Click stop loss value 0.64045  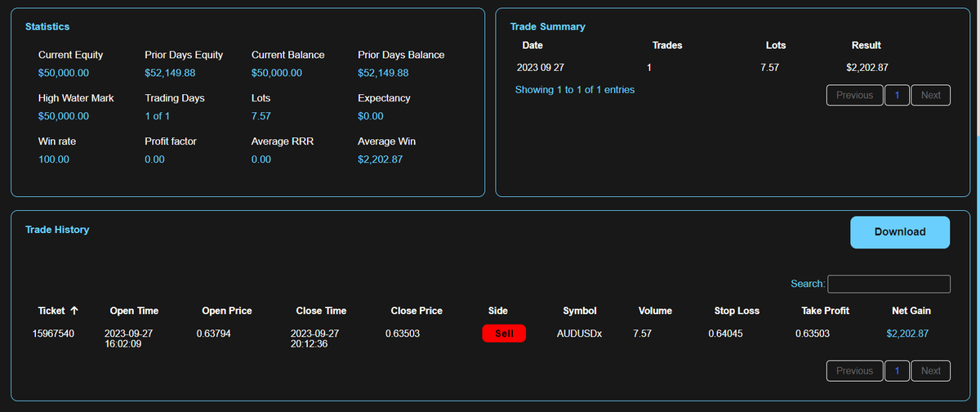[x=725, y=334]
